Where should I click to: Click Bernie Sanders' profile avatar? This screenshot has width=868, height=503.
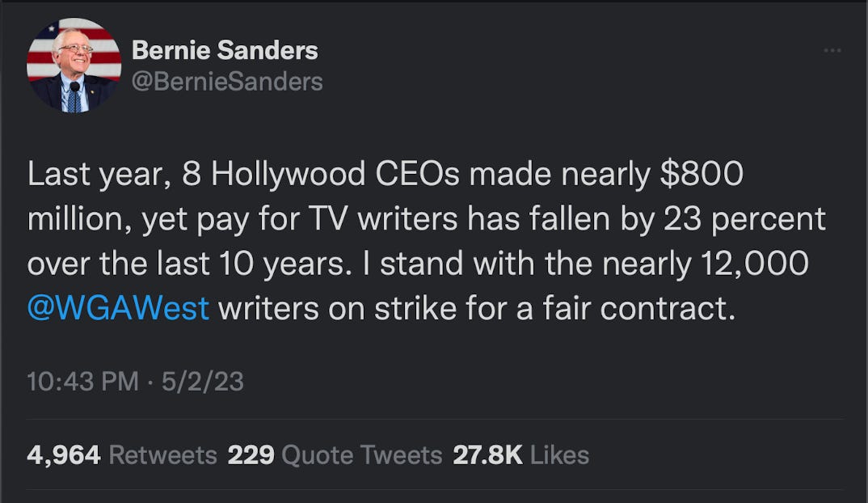(74, 64)
